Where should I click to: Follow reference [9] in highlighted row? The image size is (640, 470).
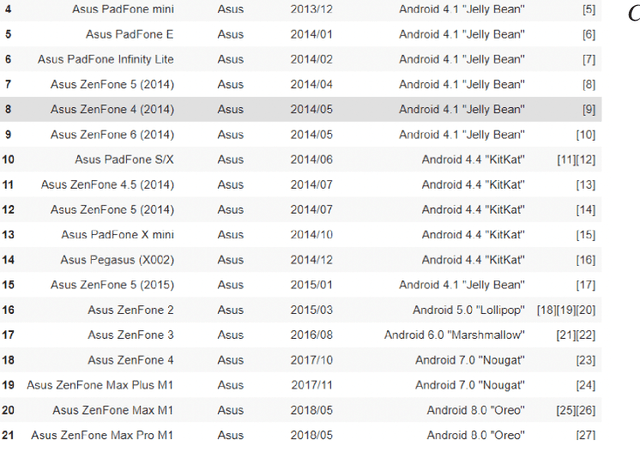point(588,109)
